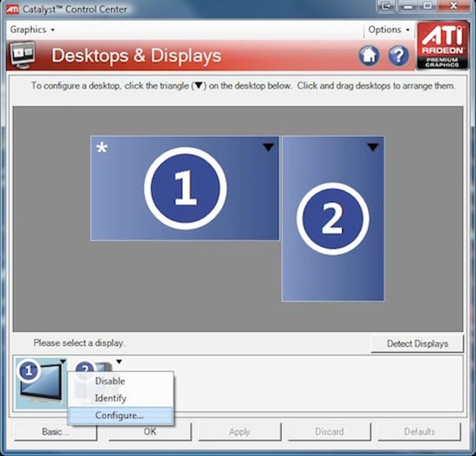This screenshot has width=476, height=456.
Task: Click the circled number 2 on the desktop
Action: pos(333,219)
